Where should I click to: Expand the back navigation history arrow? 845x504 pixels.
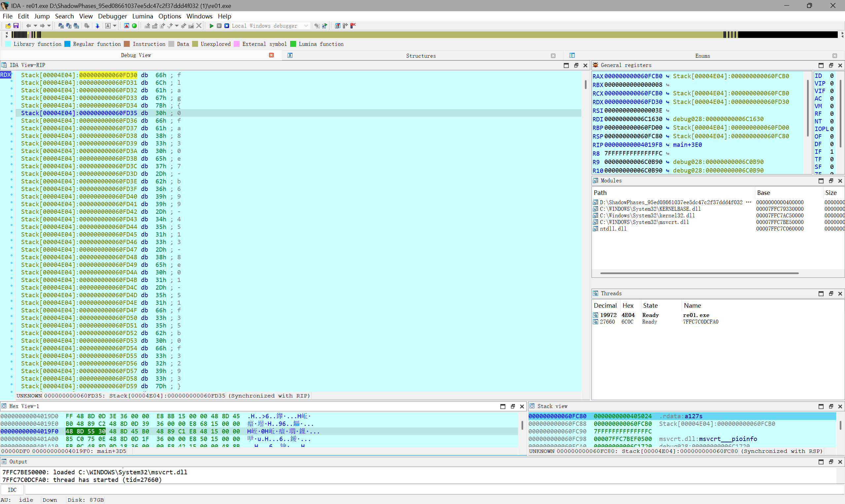coord(35,26)
